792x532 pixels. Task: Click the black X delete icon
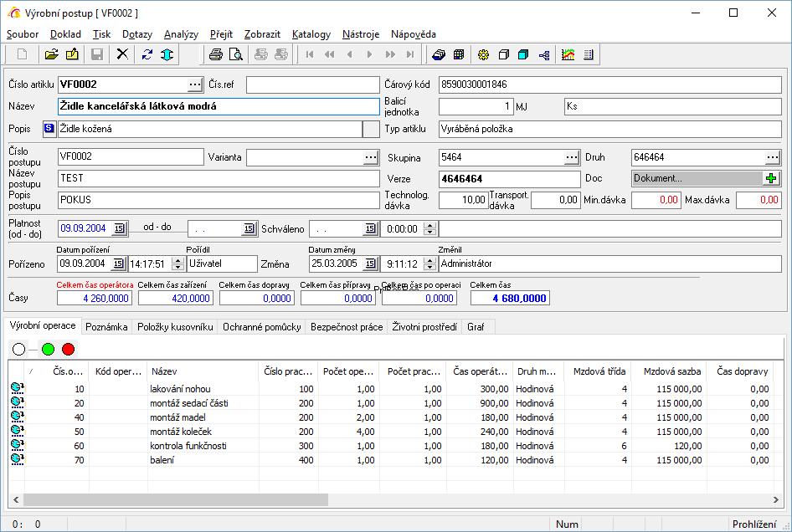coord(122,54)
